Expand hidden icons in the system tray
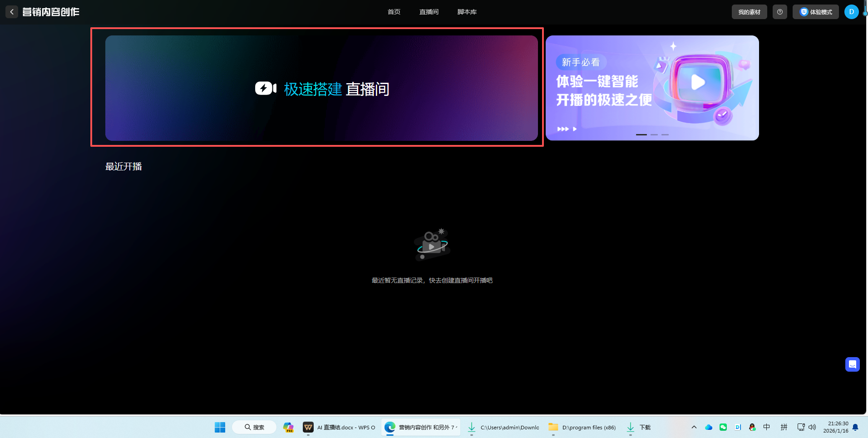Viewport: 868px width, 438px height. tap(694, 427)
